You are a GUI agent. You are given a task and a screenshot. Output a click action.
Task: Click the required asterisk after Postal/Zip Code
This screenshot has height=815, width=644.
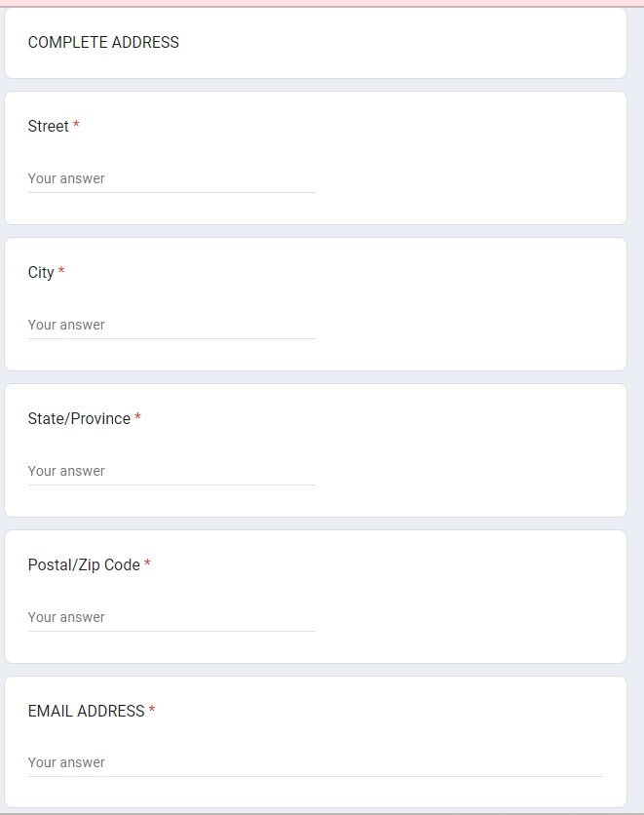coord(147,565)
